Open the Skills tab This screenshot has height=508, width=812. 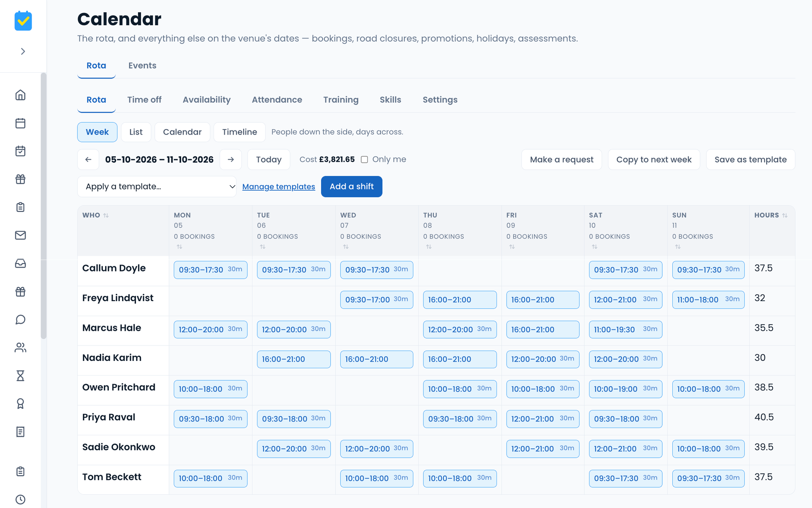pos(391,100)
